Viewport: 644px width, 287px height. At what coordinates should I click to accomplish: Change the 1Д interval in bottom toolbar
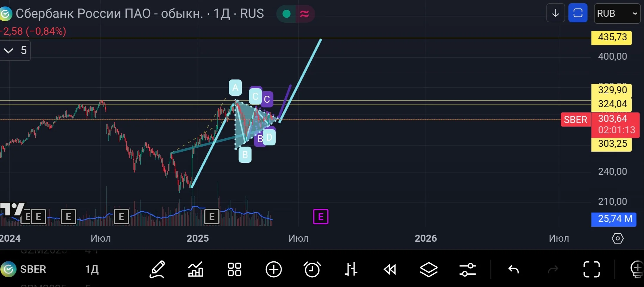[92, 269]
